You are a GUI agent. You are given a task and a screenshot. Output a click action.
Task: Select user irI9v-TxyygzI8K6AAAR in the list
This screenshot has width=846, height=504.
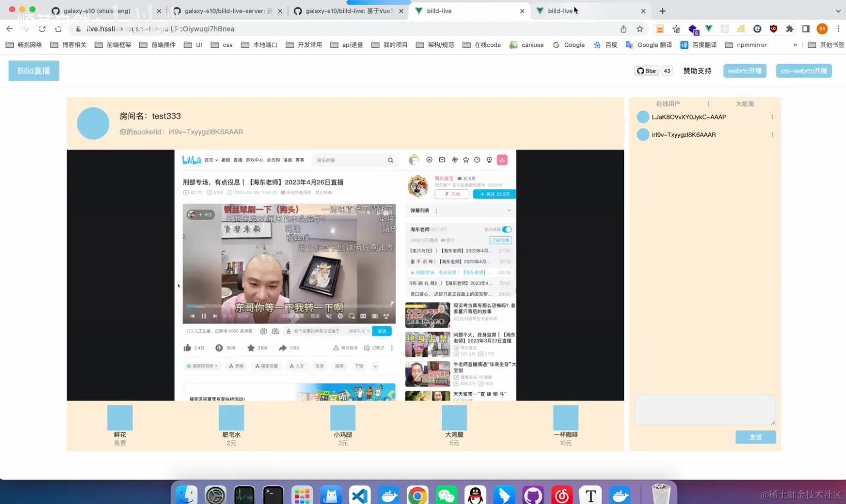pos(705,135)
